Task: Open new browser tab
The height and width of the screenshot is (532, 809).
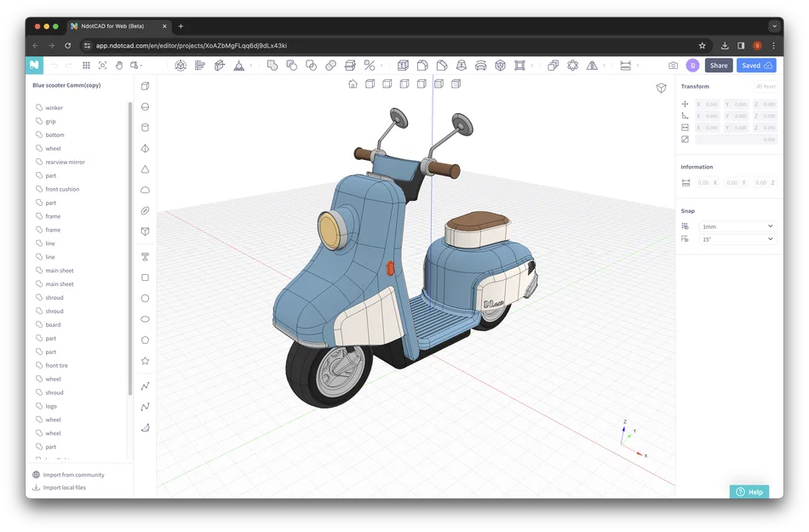Action: (181, 26)
